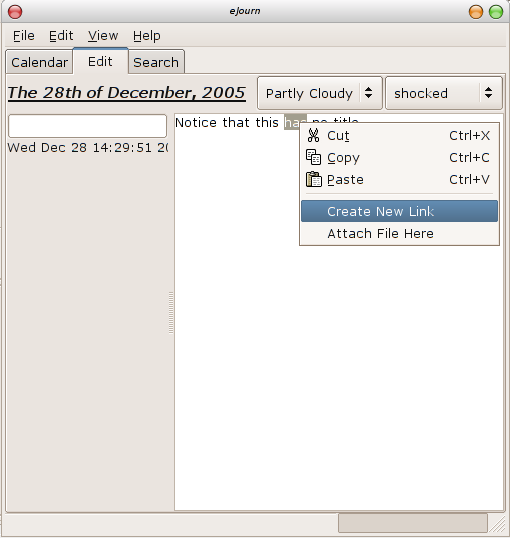Open the View menu

tap(103, 36)
